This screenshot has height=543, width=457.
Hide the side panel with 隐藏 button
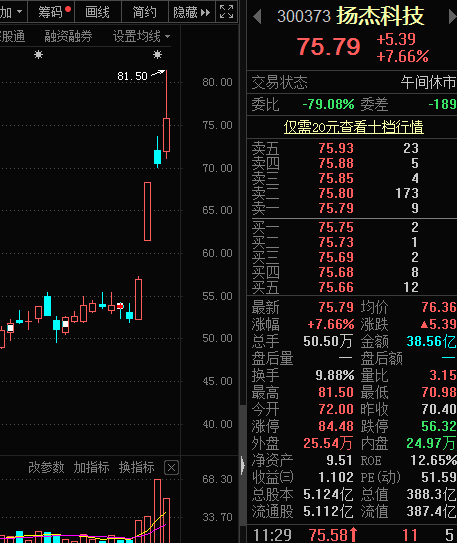(192, 12)
